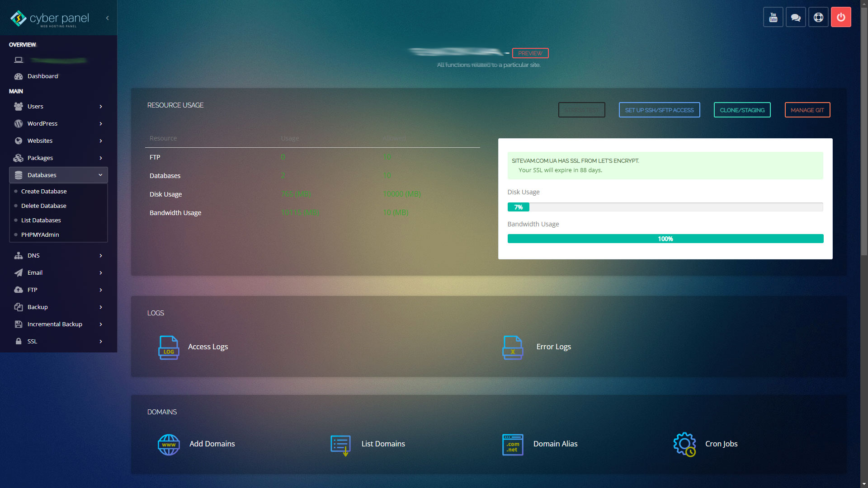The image size is (868, 488).
Task: Open the Access Logs icon
Action: pos(169,347)
